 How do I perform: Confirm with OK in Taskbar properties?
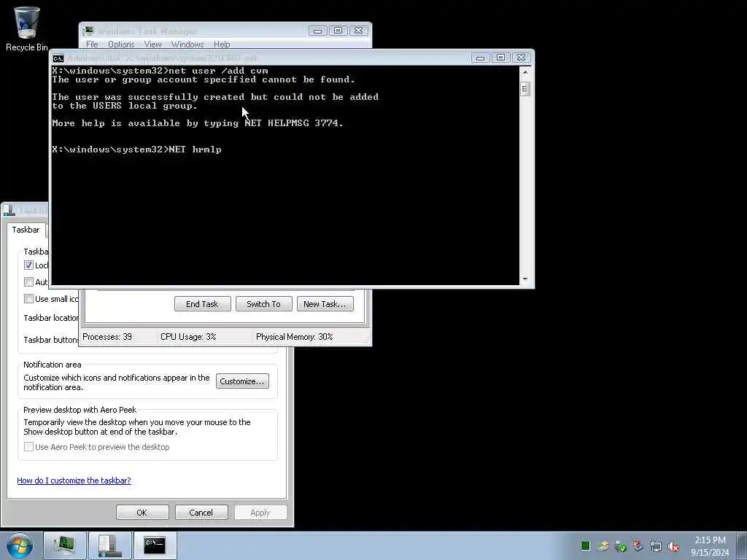(142, 513)
